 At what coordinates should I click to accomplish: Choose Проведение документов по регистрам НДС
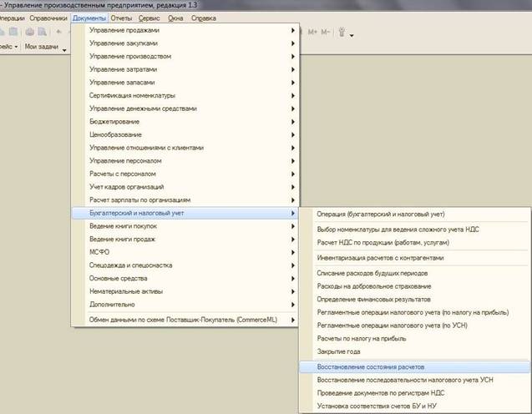pyautogui.click(x=415, y=393)
